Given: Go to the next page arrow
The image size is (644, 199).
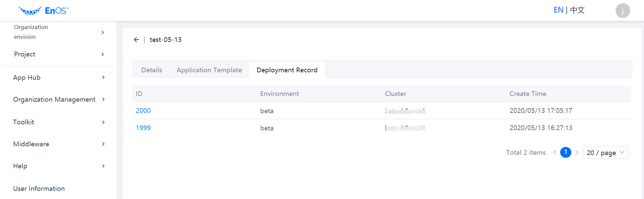Looking at the screenshot, I should pyautogui.click(x=577, y=152).
